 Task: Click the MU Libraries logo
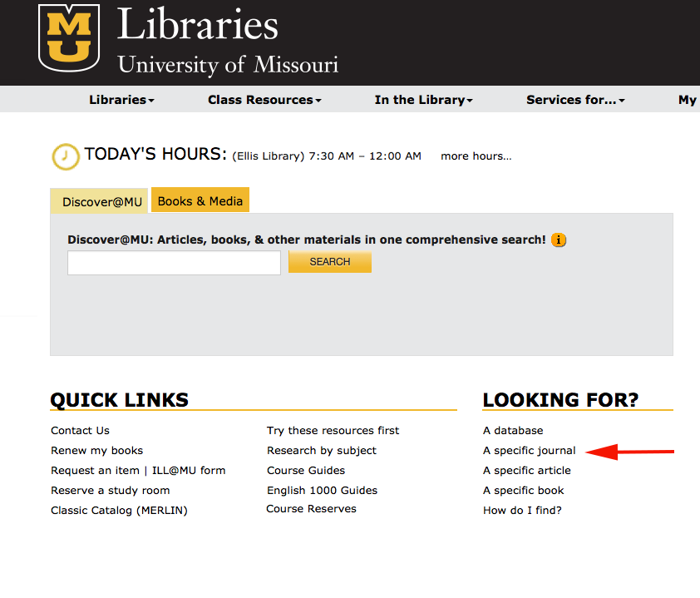(x=67, y=37)
